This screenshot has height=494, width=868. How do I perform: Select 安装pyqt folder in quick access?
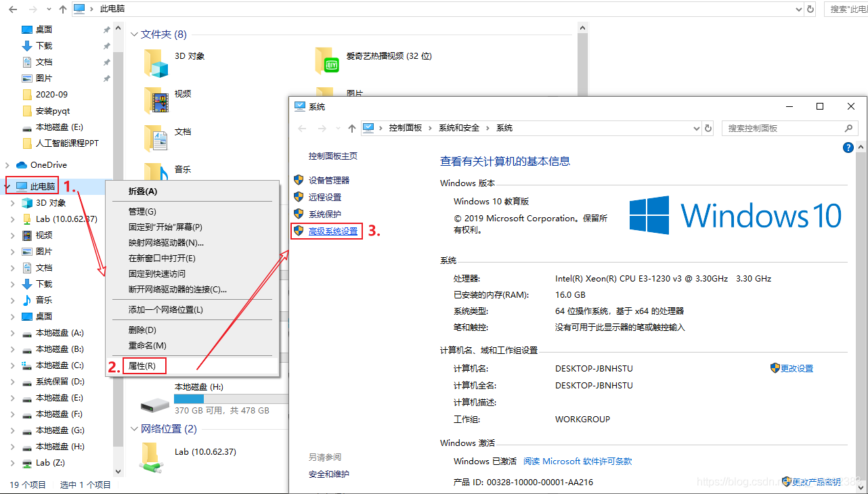[52, 110]
